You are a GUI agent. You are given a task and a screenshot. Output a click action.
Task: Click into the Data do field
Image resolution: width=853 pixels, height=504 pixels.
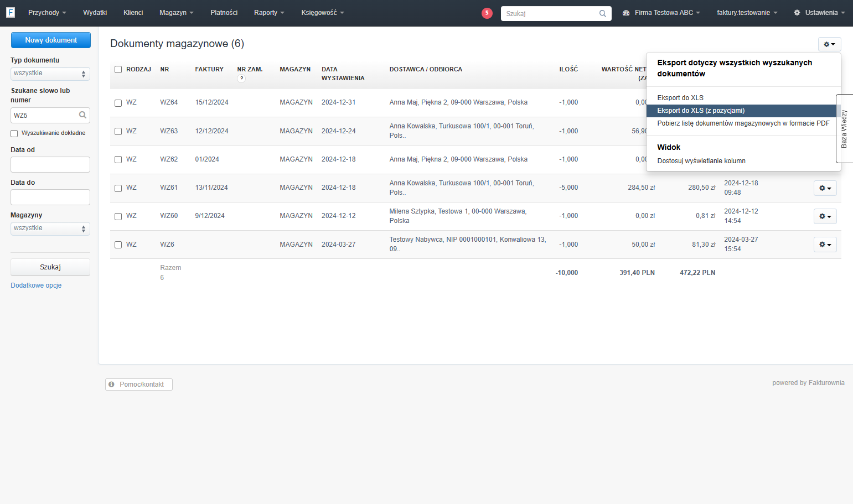(x=50, y=197)
